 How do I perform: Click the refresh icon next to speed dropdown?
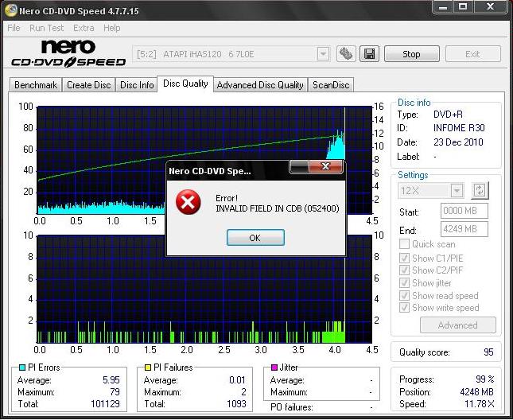coord(480,190)
